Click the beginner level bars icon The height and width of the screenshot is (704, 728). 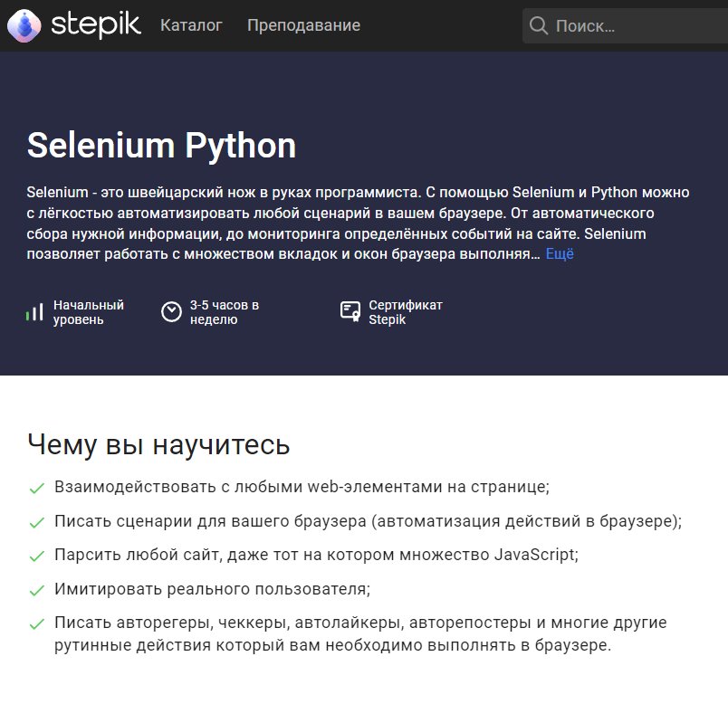click(34, 312)
